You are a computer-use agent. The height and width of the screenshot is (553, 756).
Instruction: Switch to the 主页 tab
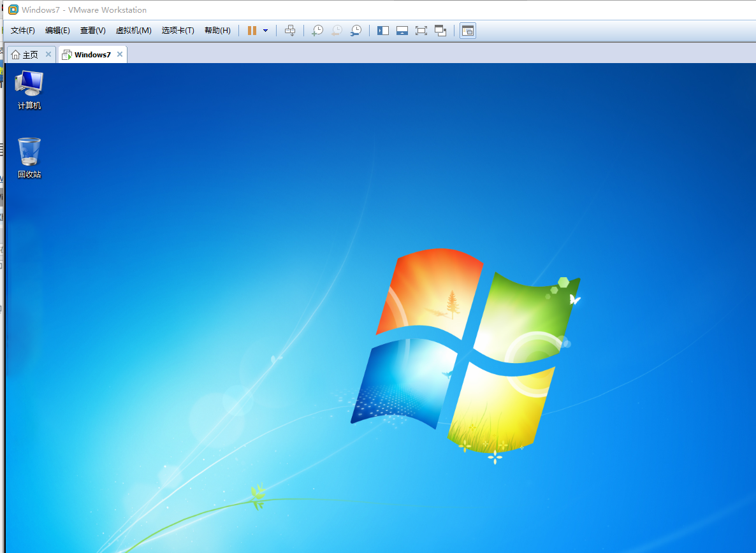click(31, 54)
